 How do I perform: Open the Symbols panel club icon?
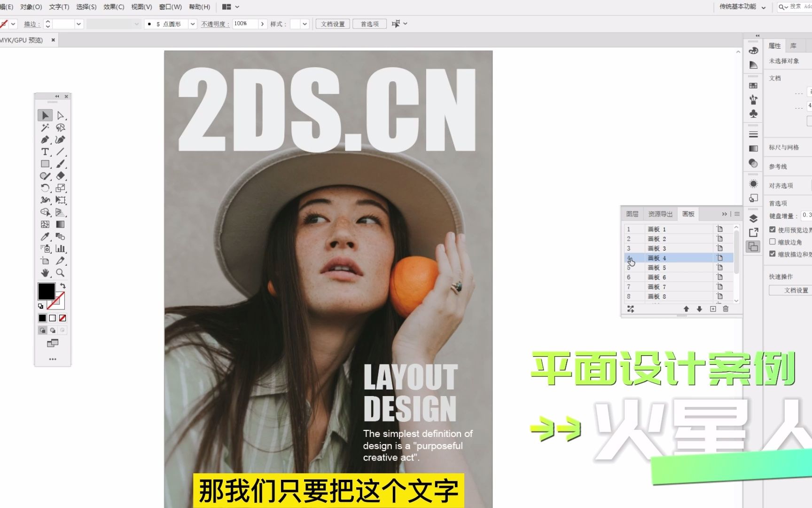pyautogui.click(x=753, y=114)
